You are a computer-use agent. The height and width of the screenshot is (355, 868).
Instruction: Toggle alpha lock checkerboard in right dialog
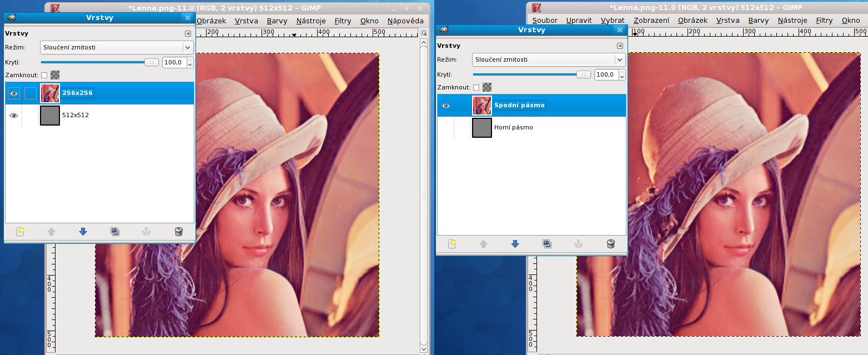coord(487,87)
